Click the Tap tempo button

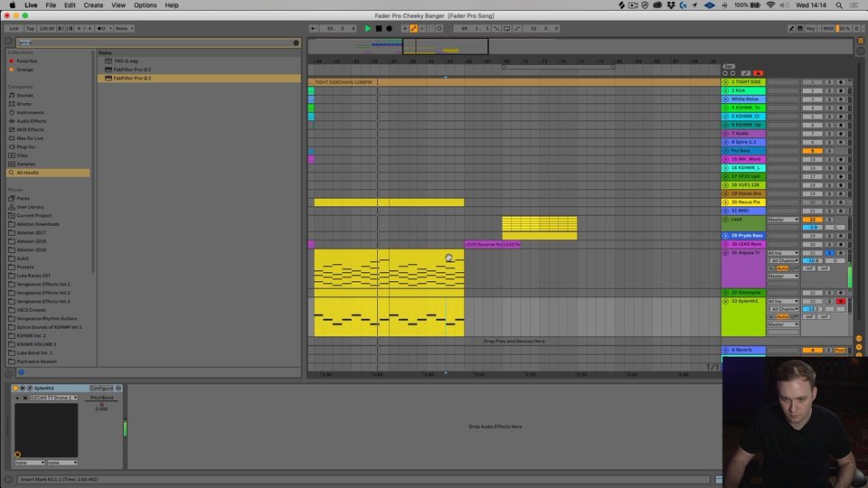pos(31,28)
